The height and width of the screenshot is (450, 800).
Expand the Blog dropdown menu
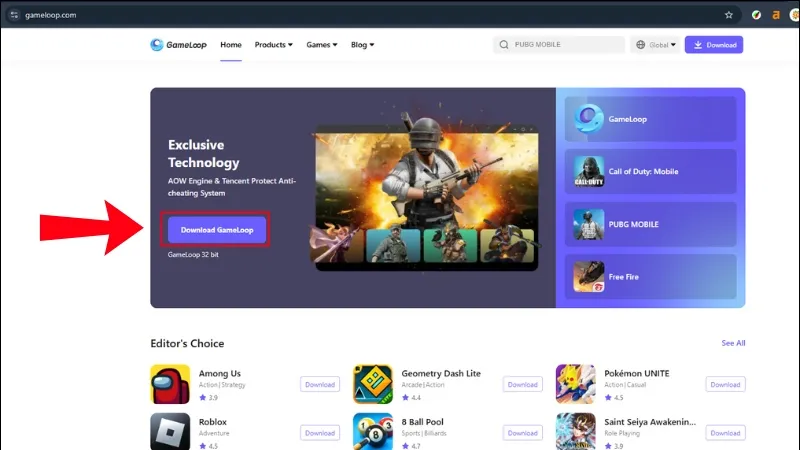click(362, 45)
